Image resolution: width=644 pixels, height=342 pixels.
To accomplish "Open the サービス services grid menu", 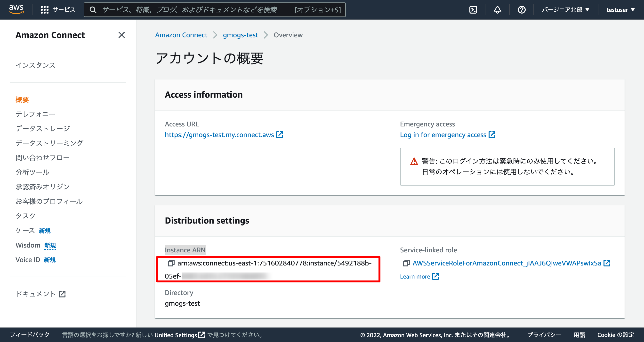I will point(58,10).
